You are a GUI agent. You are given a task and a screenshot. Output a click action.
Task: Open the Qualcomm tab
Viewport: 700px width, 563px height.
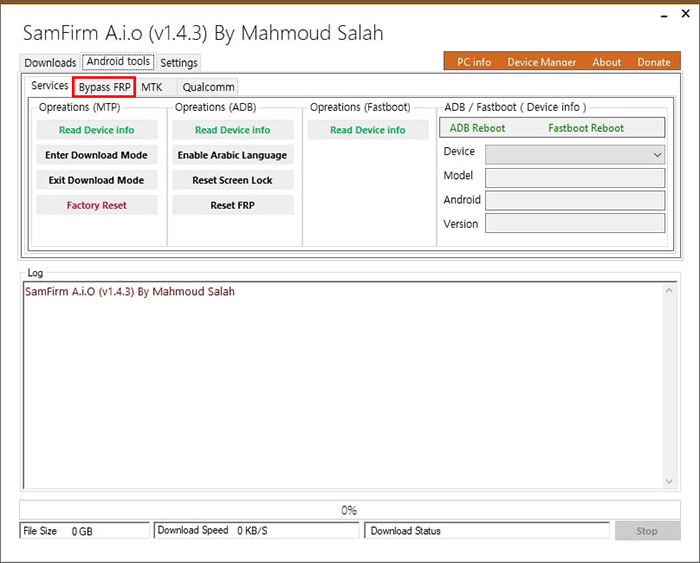point(208,88)
